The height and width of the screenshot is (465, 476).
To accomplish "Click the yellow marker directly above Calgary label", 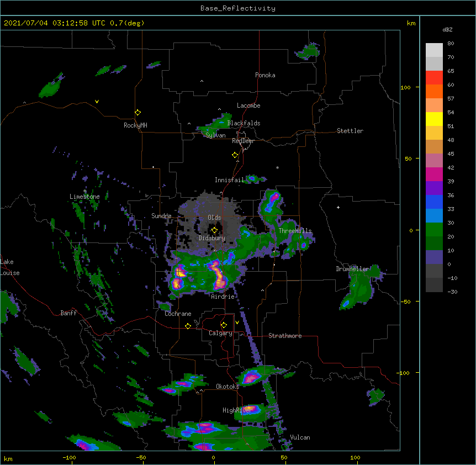I will (x=224, y=325).
